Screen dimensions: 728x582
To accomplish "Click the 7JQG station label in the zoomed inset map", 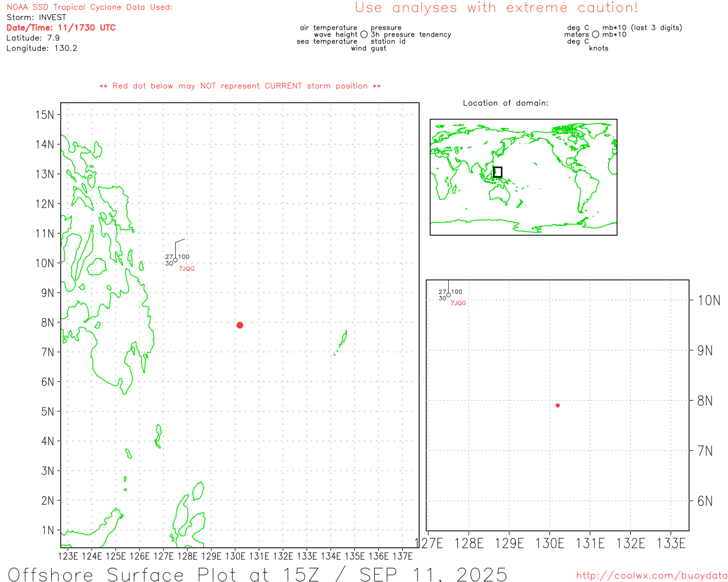I will click(458, 304).
